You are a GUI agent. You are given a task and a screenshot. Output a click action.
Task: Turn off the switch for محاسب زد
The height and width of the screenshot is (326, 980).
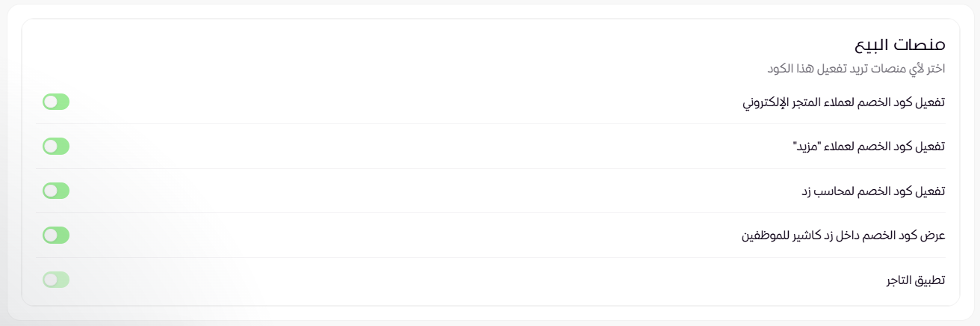(x=56, y=191)
